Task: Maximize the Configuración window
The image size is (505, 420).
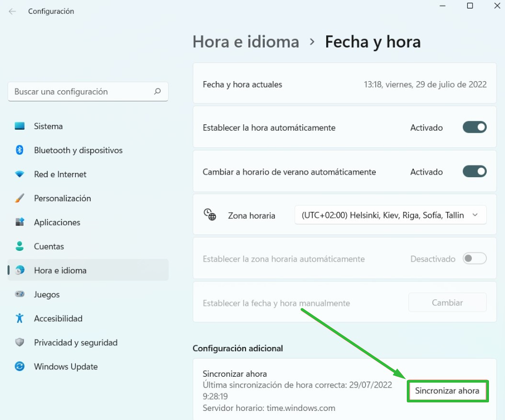Action: pyautogui.click(x=470, y=6)
